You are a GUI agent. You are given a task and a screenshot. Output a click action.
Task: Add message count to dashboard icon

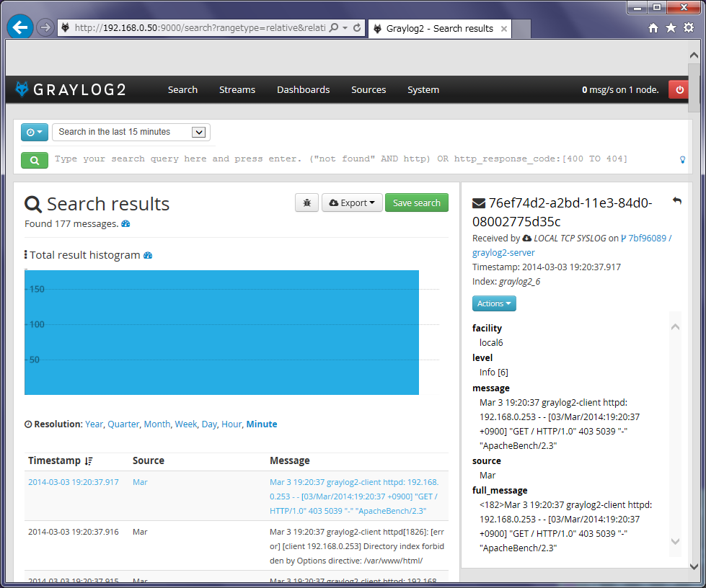125,223
